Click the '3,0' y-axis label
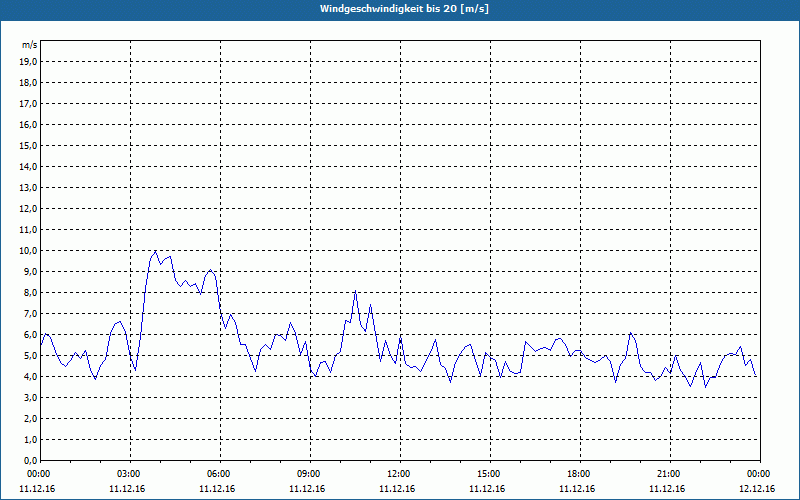Screen dimensions: 800x500 coord(30,397)
